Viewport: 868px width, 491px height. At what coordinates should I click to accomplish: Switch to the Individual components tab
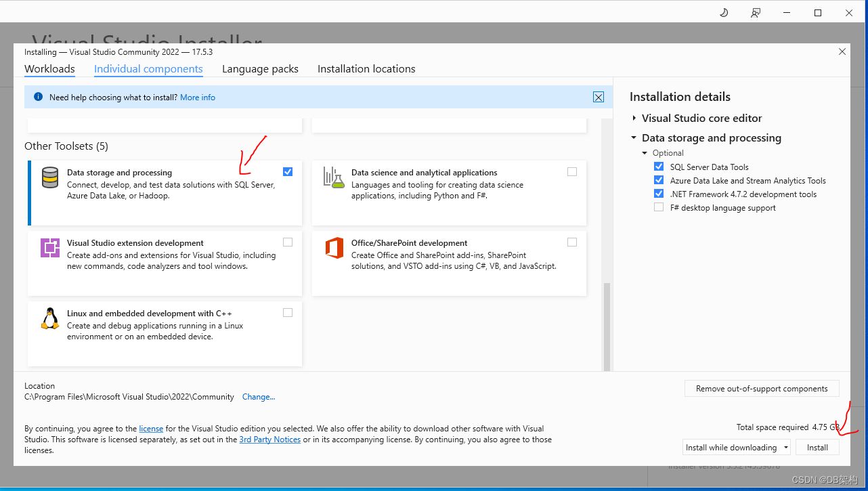(148, 69)
